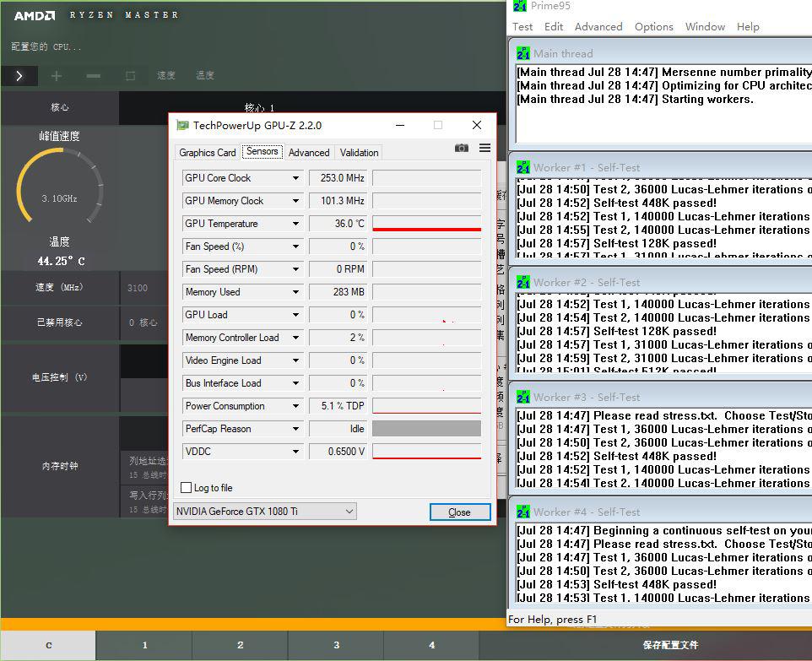
Task: Click the plus icon in Ryzen Master
Action: (x=57, y=76)
